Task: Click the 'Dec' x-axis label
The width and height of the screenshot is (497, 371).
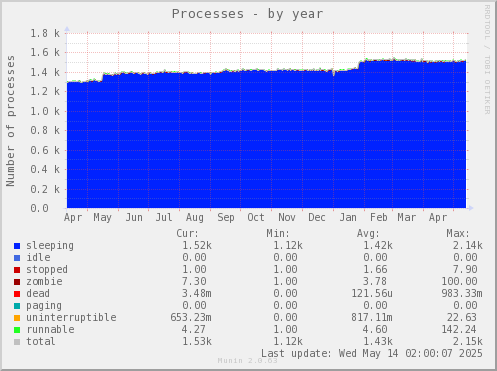Action: pyautogui.click(x=317, y=218)
